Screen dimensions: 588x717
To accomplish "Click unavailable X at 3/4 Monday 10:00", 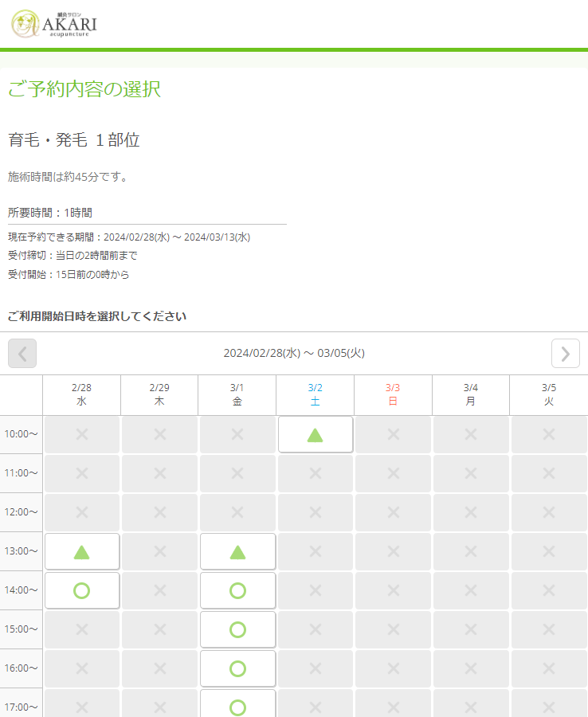I will coord(471,434).
